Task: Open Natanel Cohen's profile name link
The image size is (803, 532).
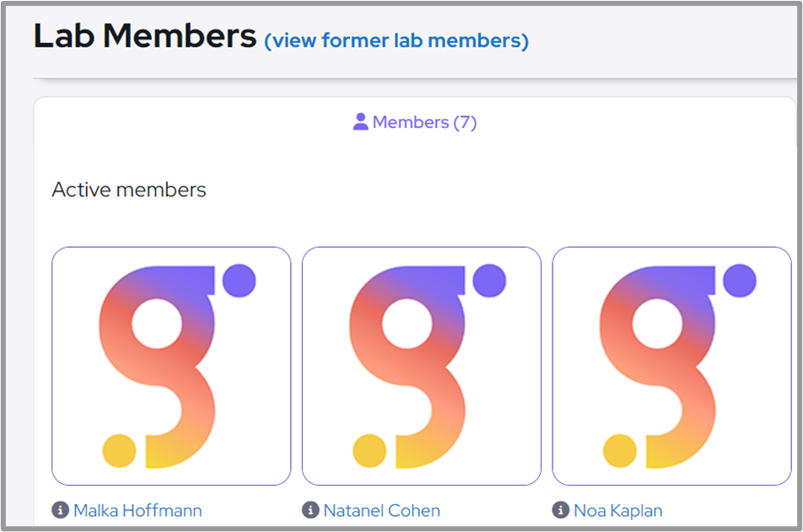Action: 382,510
